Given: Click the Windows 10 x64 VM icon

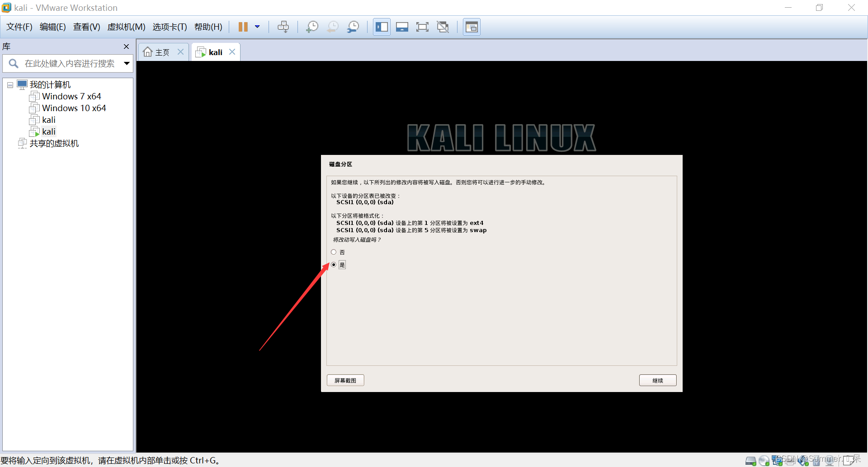Looking at the screenshot, I should tap(34, 108).
